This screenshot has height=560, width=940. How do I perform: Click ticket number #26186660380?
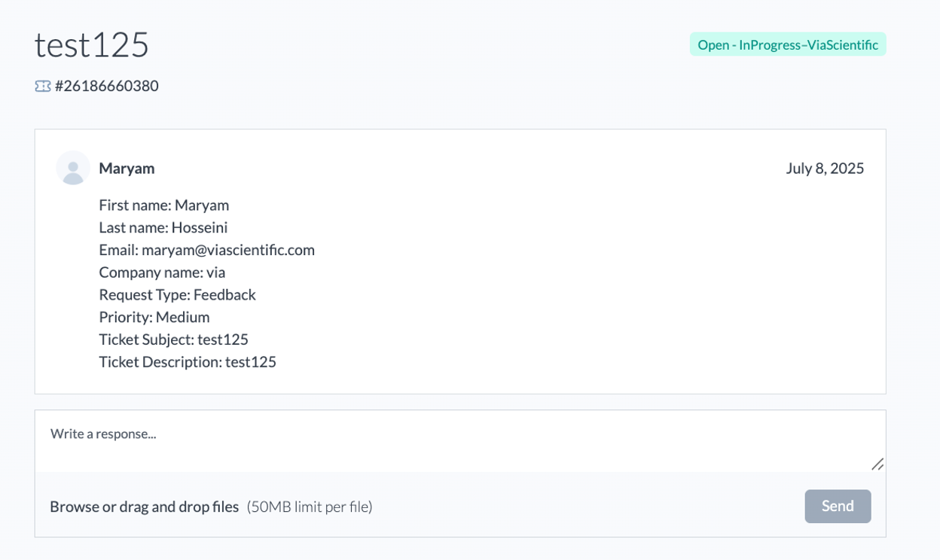(x=106, y=86)
